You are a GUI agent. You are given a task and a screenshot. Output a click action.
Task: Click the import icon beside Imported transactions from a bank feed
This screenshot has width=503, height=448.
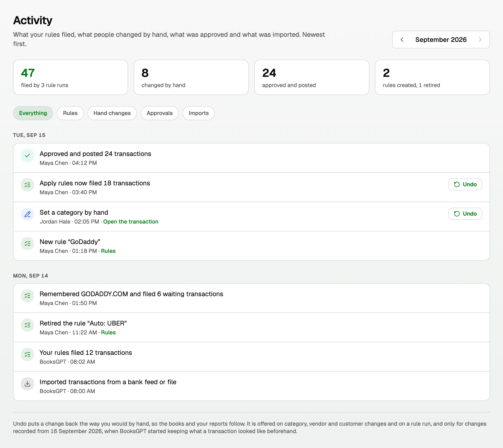click(x=27, y=384)
